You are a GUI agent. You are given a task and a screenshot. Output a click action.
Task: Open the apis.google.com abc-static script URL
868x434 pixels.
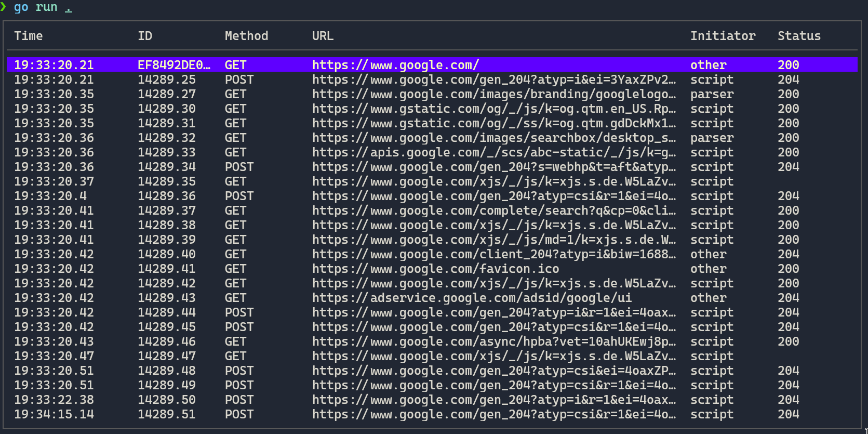pos(493,152)
